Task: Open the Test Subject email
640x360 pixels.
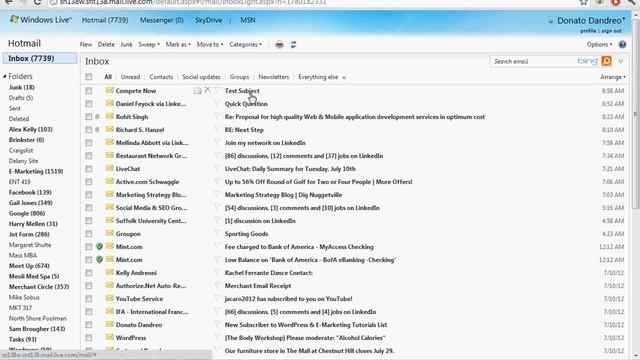Action: 242,91
